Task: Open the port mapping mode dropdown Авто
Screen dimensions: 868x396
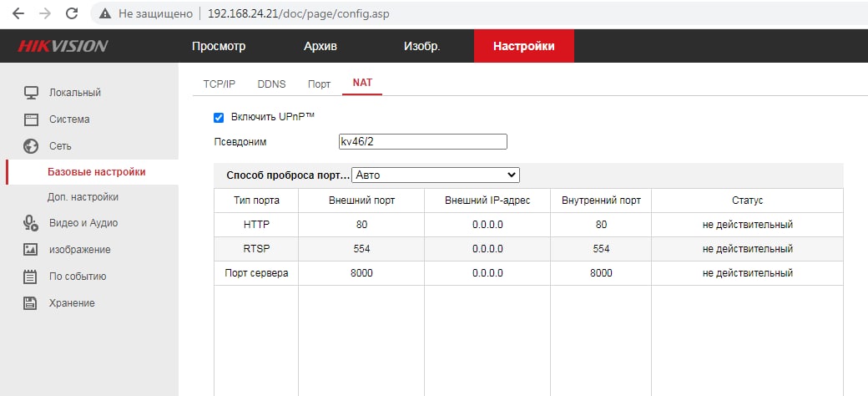Action: tap(436, 175)
